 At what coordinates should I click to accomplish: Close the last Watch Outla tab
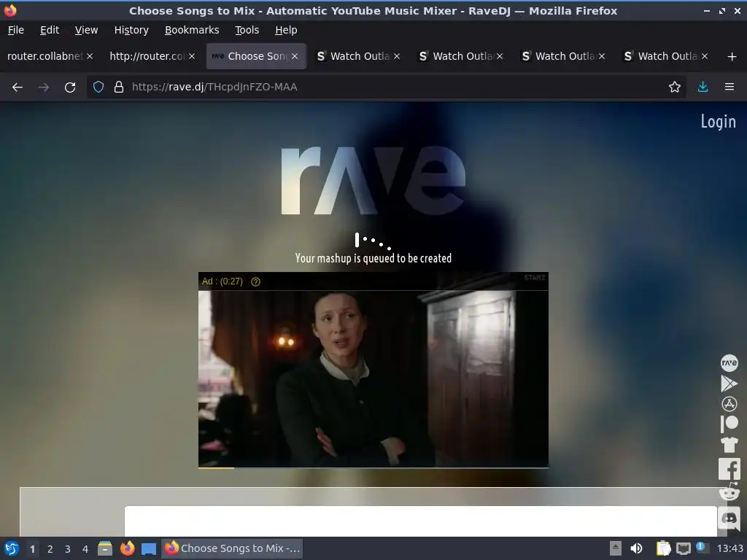tap(704, 56)
